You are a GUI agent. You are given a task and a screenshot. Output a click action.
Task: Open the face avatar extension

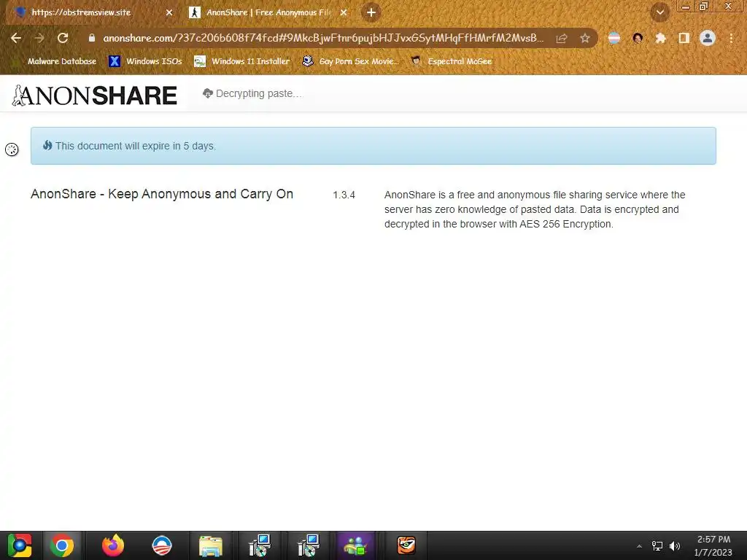[638, 38]
